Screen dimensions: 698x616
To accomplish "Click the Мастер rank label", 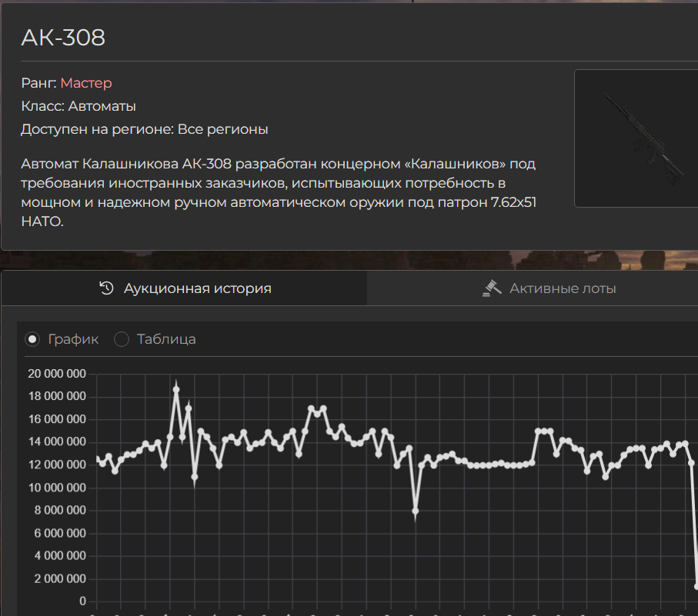I will click(86, 83).
